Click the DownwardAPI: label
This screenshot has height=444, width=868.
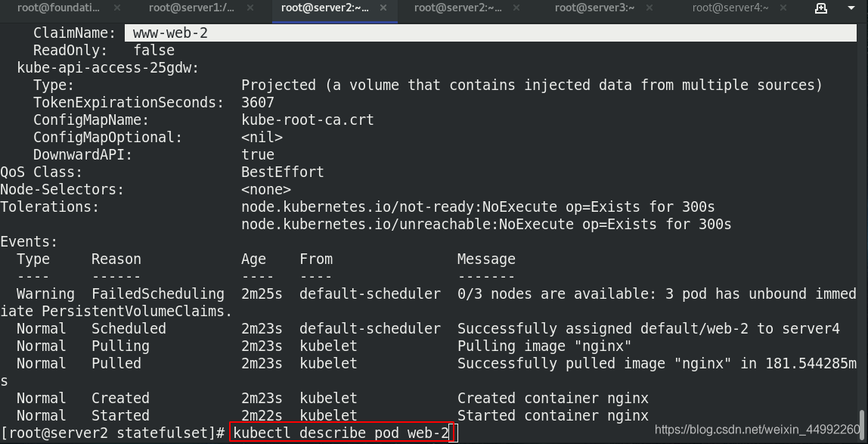click(83, 154)
